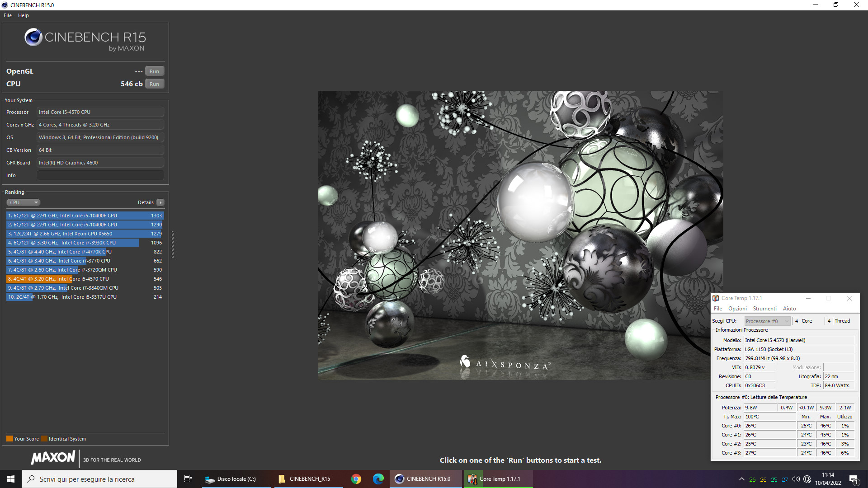Screen dimensions: 868x488
Task: Open the Opzioni menu in Core Temp
Action: (x=737, y=309)
